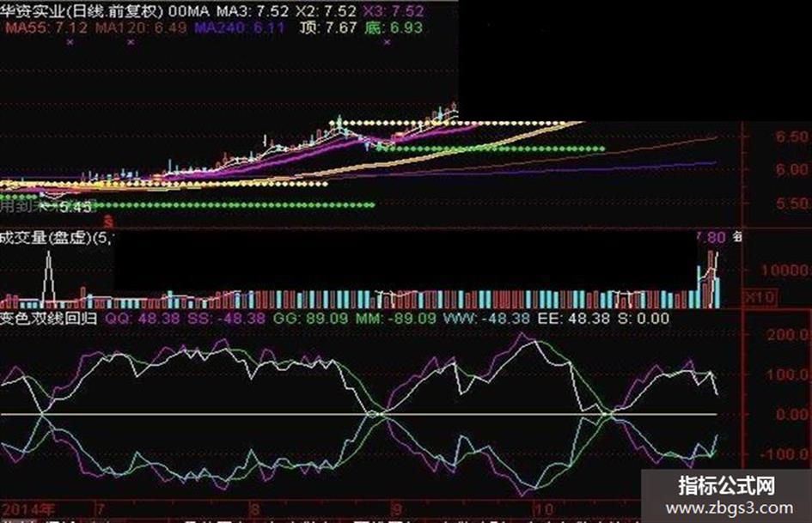
Task: Select the MM: -89.09 value
Action: point(395,319)
